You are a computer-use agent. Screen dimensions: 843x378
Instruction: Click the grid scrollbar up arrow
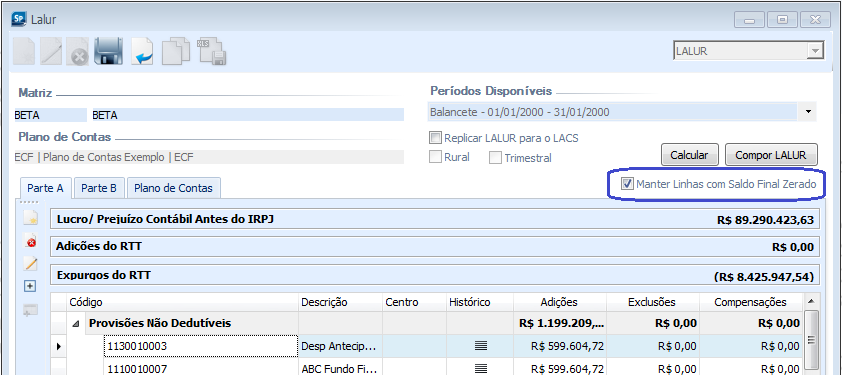coord(812,301)
